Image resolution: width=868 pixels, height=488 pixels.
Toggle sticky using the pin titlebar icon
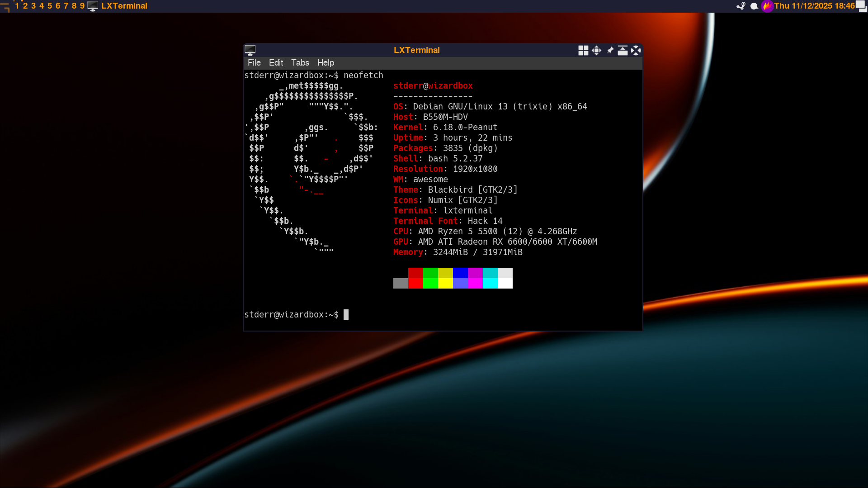pyautogui.click(x=610, y=50)
